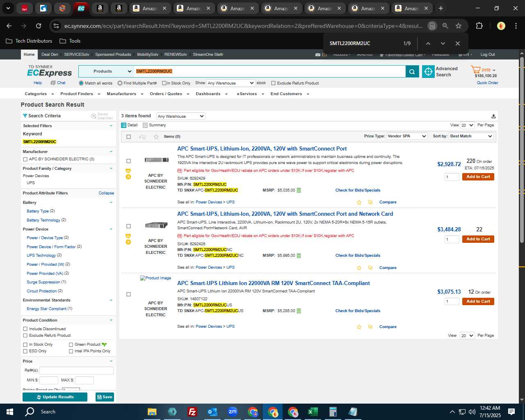Open Zoom from the taskbar
Screen dimensions: 525x420
233,412
